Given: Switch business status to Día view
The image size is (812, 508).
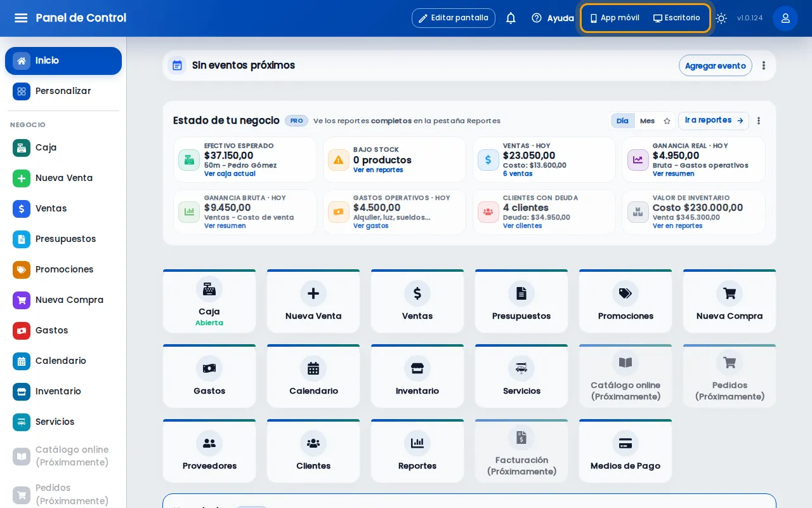Looking at the screenshot, I should (622, 121).
